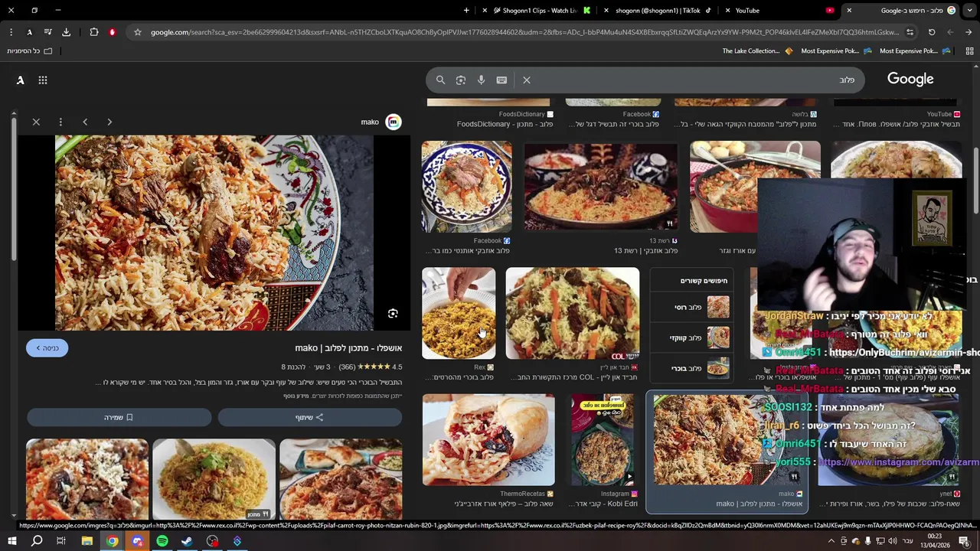The width and height of the screenshot is (980, 551).
Task: Open three-dot options in image preview header
Action: coord(60,122)
